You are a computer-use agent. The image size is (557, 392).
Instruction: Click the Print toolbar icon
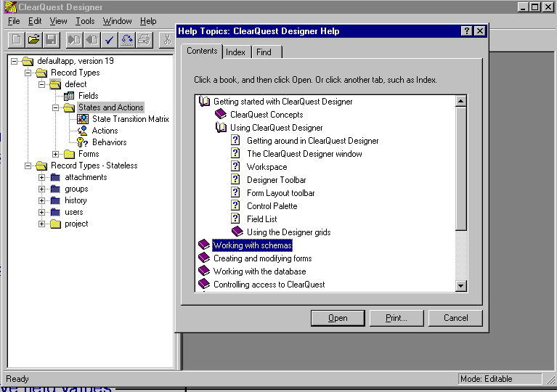pos(145,39)
